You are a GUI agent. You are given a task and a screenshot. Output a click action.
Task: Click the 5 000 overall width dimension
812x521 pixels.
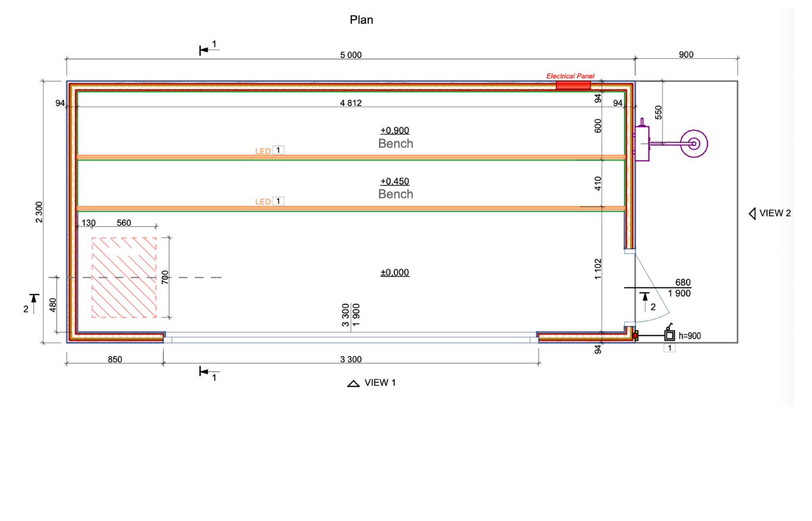coord(351,55)
